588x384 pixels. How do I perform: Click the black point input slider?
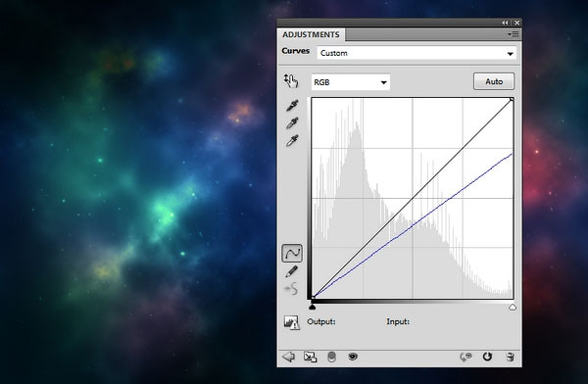tap(312, 308)
